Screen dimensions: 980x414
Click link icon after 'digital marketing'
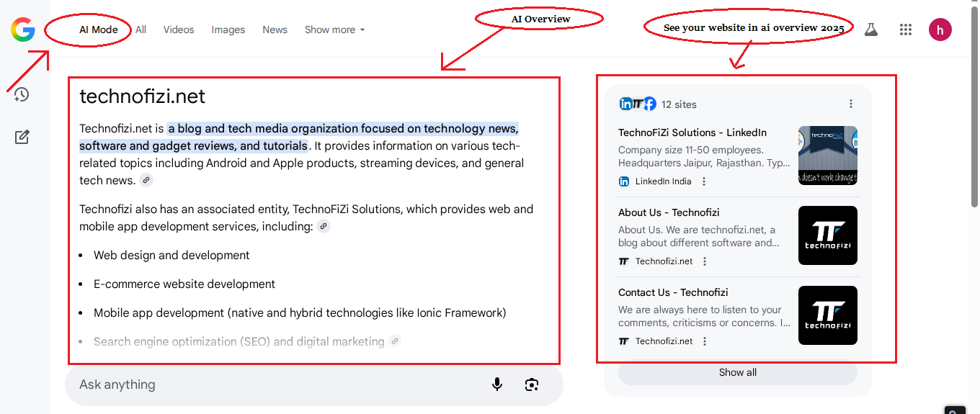(x=394, y=341)
